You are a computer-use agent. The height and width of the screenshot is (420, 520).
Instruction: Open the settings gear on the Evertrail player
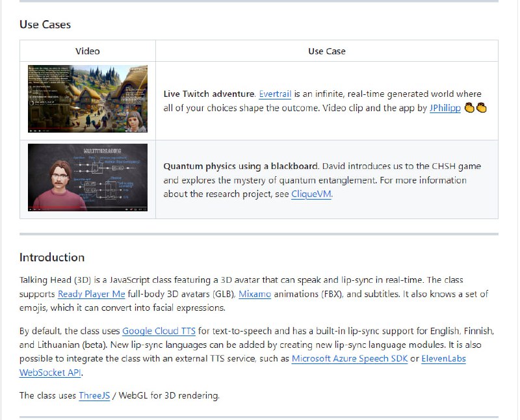point(136,131)
